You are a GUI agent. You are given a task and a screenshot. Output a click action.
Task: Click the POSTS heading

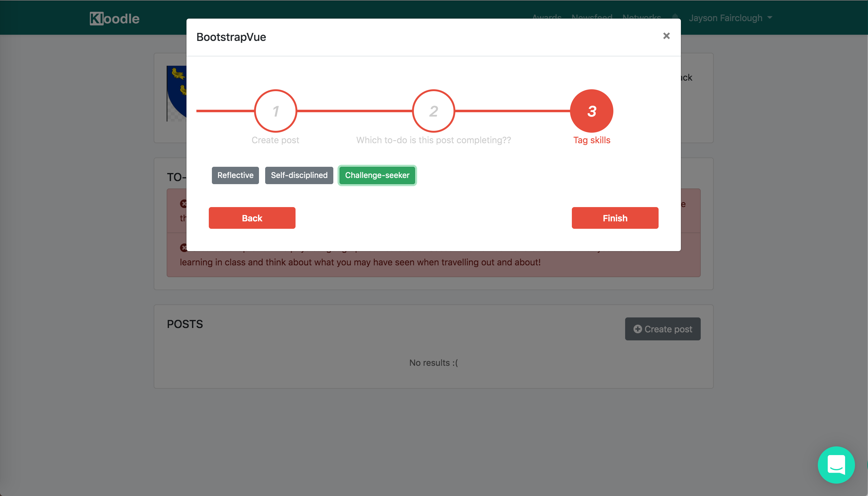[x=185, y=324]
